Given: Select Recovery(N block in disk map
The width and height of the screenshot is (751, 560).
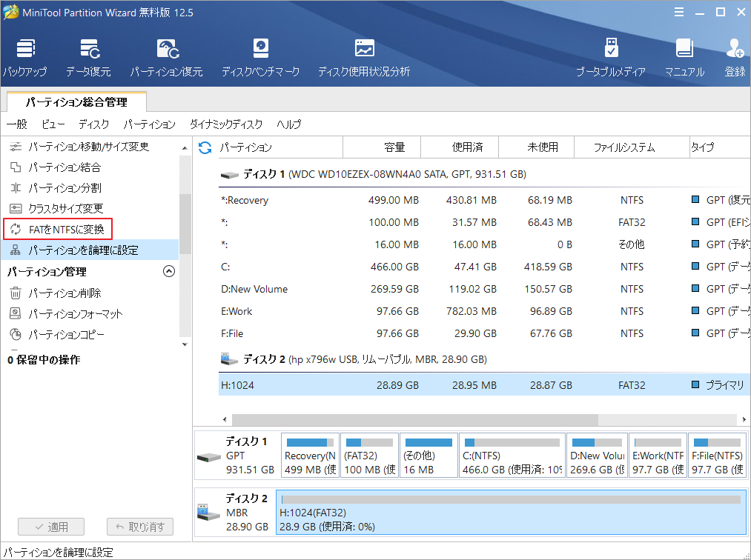Looking at the screenshot, I should (x=311, y=455).
